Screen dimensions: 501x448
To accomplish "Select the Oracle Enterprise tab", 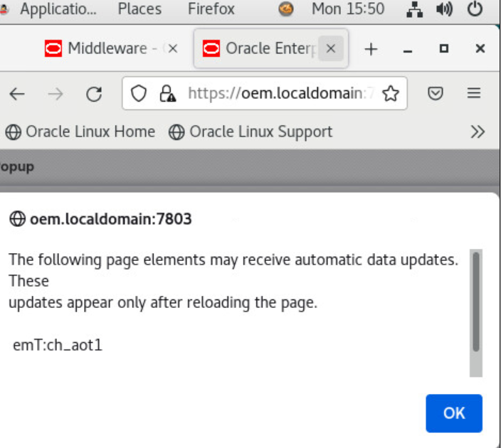I will tap(260, 48).
